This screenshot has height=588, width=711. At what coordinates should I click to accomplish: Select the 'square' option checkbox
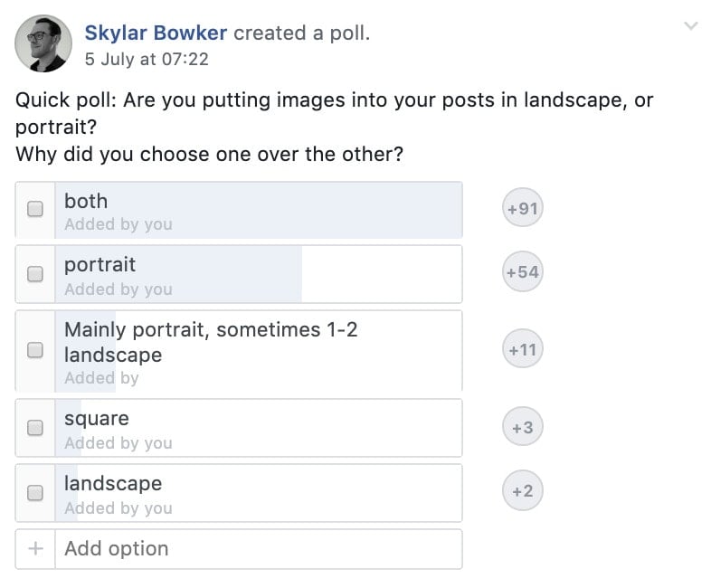pos(35,428)
